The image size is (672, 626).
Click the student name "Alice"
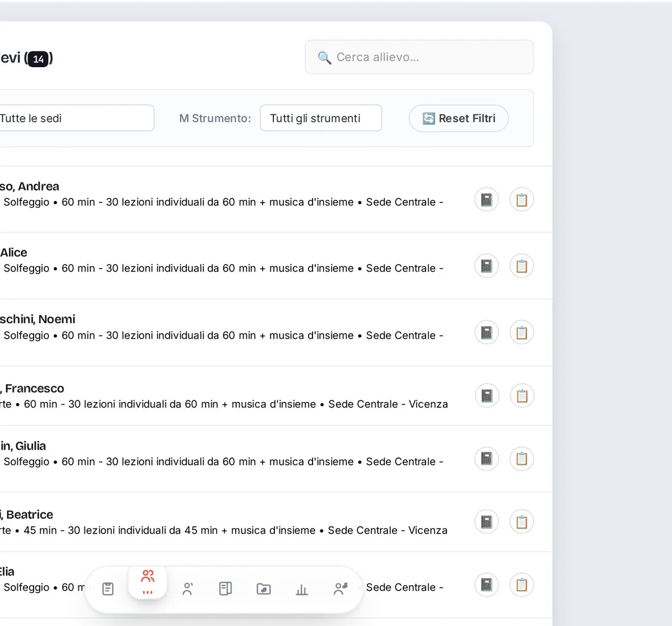[13, 253]
